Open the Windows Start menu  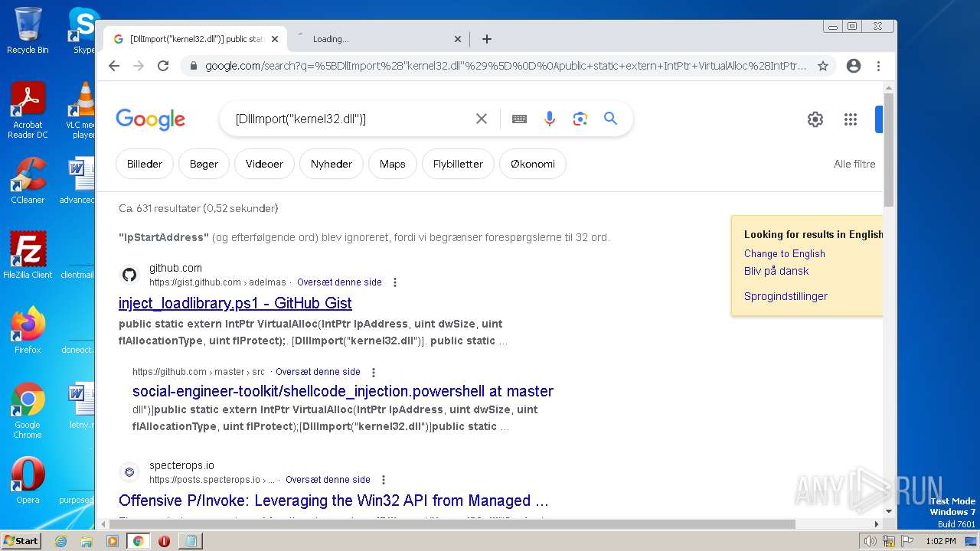21,541
